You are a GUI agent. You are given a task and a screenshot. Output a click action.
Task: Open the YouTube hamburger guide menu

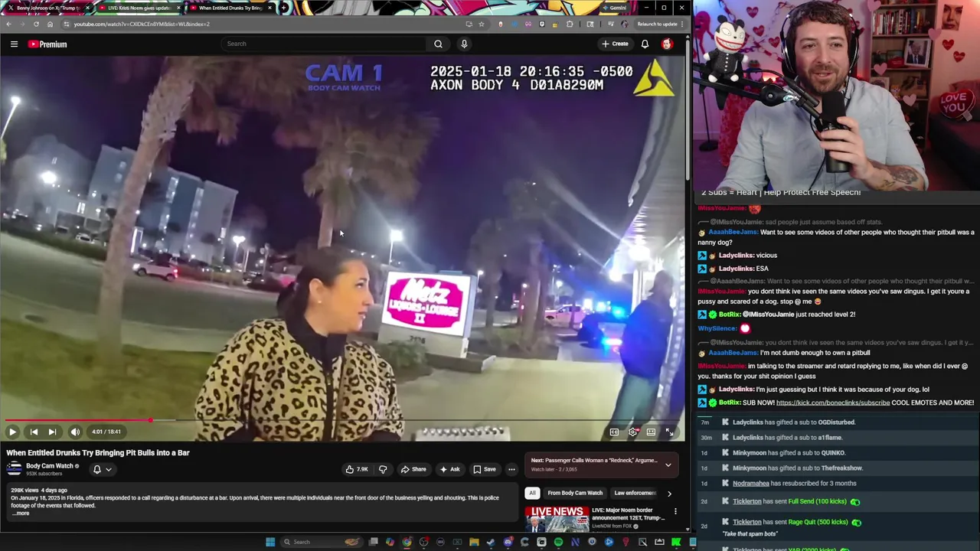[x=14, y=44]
